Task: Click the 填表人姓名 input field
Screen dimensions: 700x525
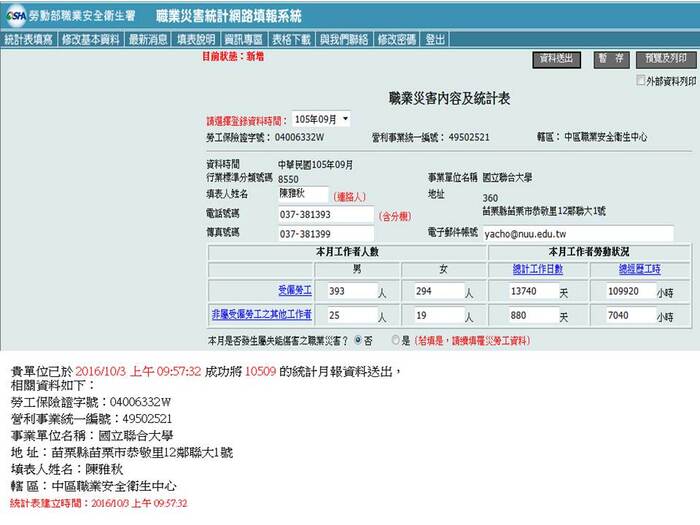Action: click(303, 194)
